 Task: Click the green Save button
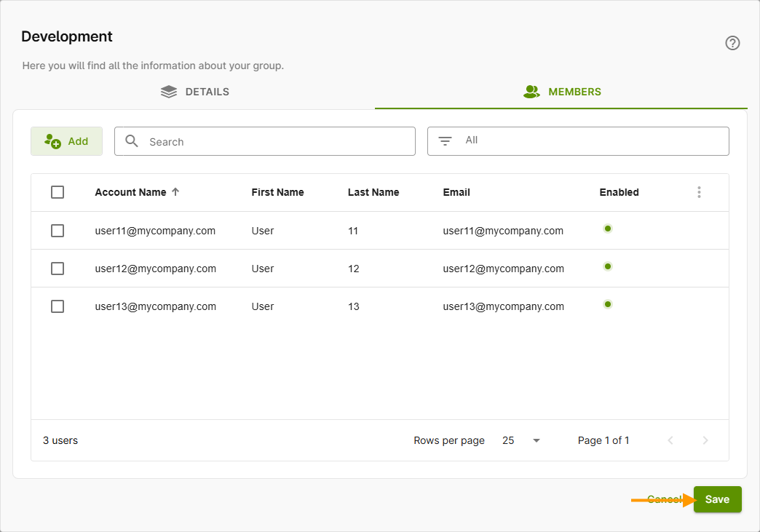[x=717, y=499]
